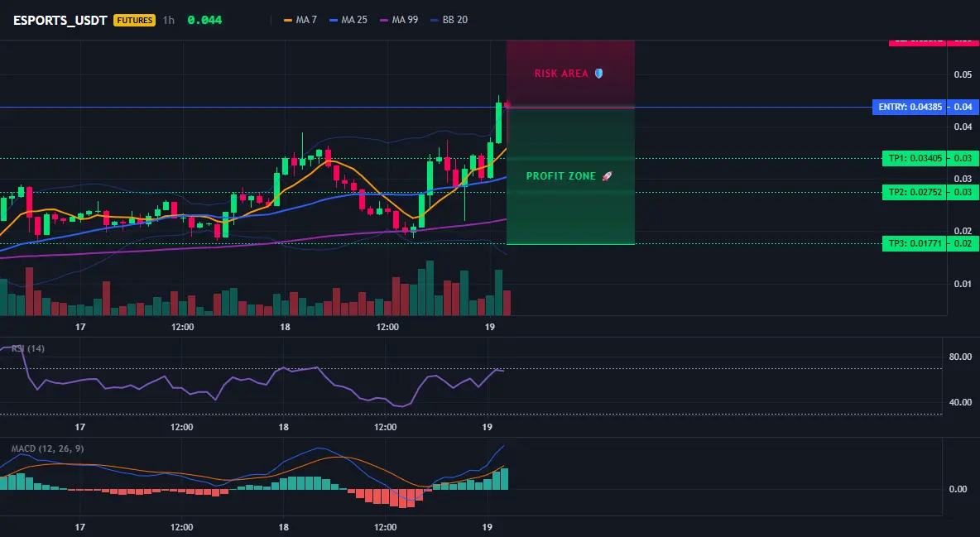
Task: Click the 40.00 RSI axis value
Action: [961, 403]
